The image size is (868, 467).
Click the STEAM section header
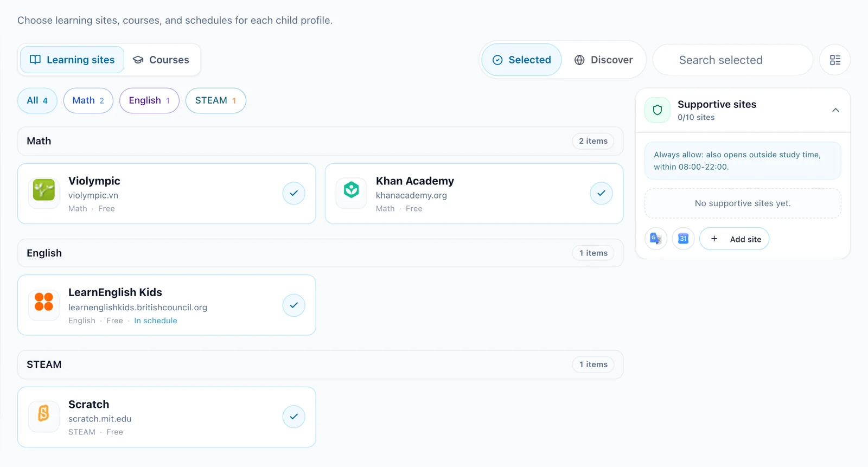321,364
